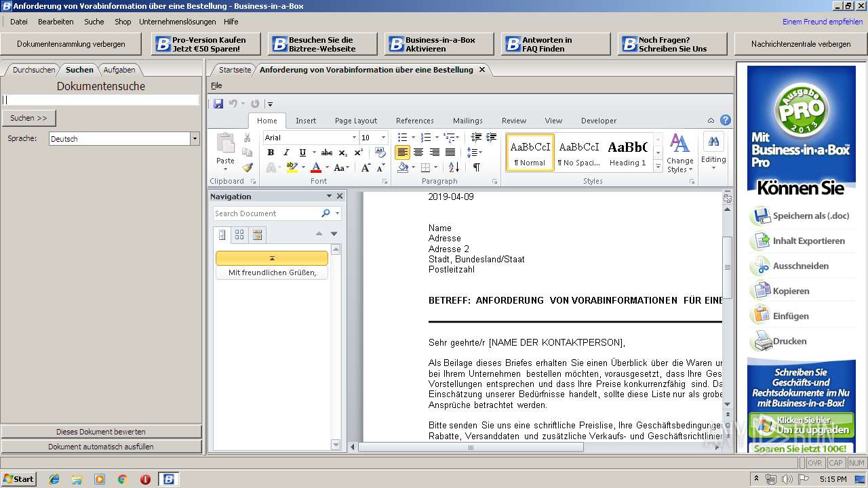Show paragraph marks with pilcrow icon
Image resolution: width=868 pixels, height=488 pixels.
pos(477,167)
